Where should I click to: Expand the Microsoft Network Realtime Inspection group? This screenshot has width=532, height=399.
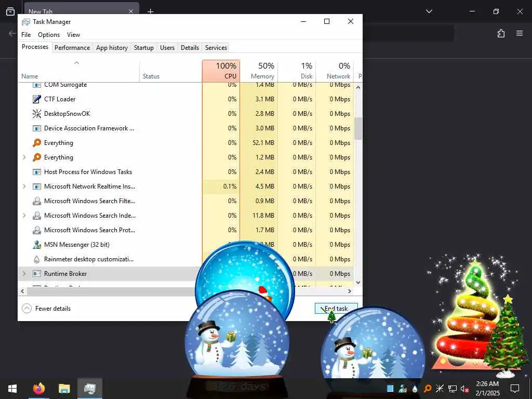coord(24,187)
